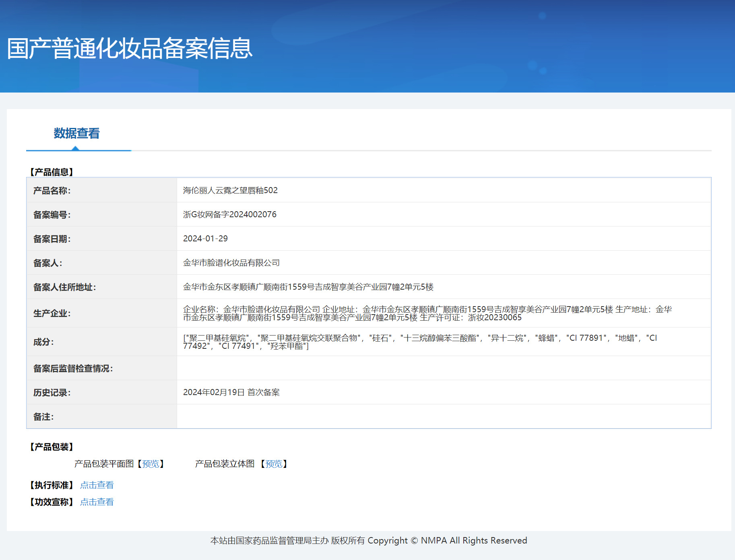735x560 pixels.
Task: Click the NMPA copyright footer text
Action: pyautogui.click(x=369, y=540)
